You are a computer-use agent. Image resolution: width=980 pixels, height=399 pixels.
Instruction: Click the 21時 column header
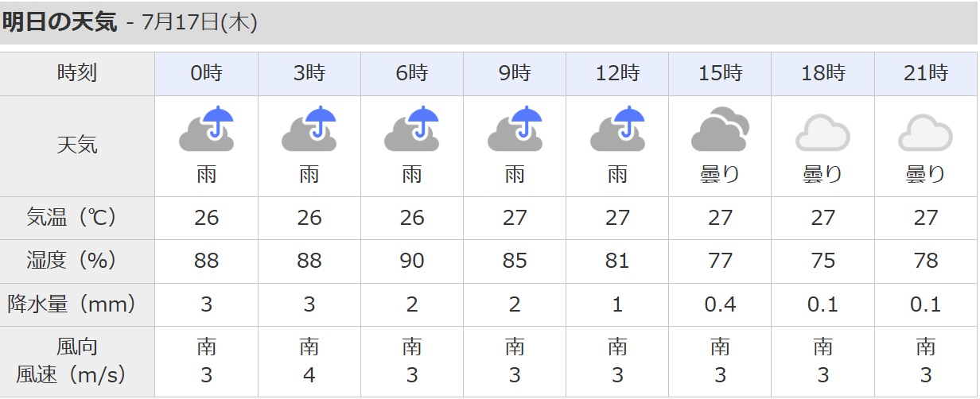926,74
